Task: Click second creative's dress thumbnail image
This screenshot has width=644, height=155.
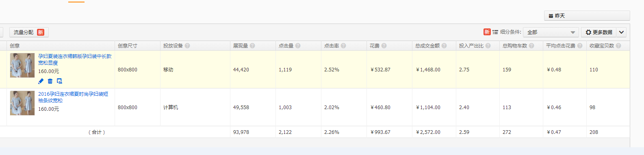Action: click(22, 103)
